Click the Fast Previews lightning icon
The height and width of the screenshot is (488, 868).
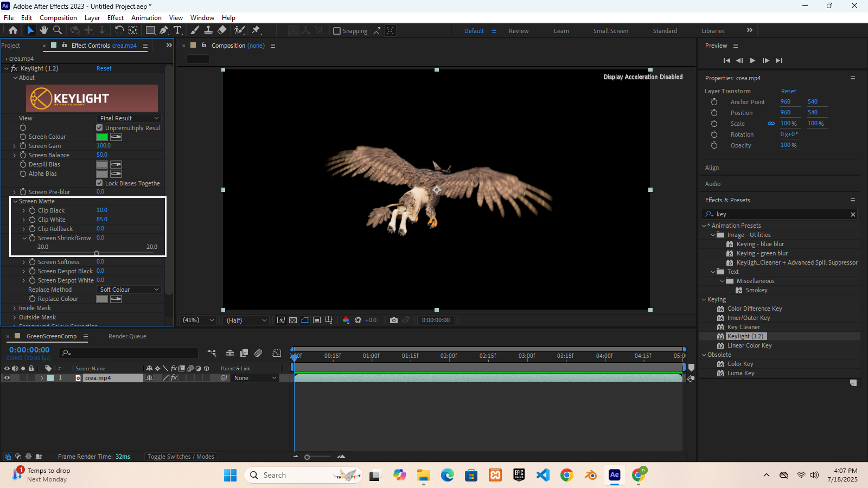[x=281, y=320]
